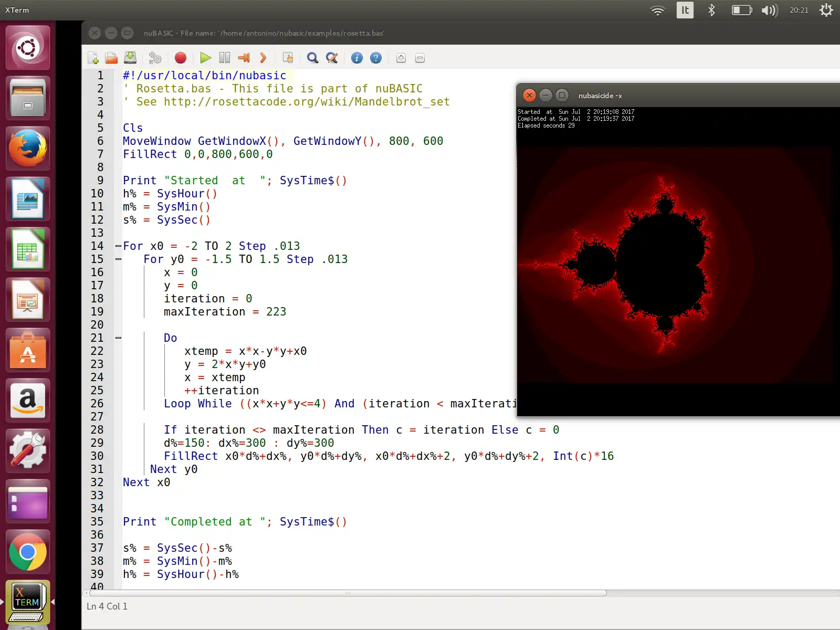Open a file with the folder icon

111,58
